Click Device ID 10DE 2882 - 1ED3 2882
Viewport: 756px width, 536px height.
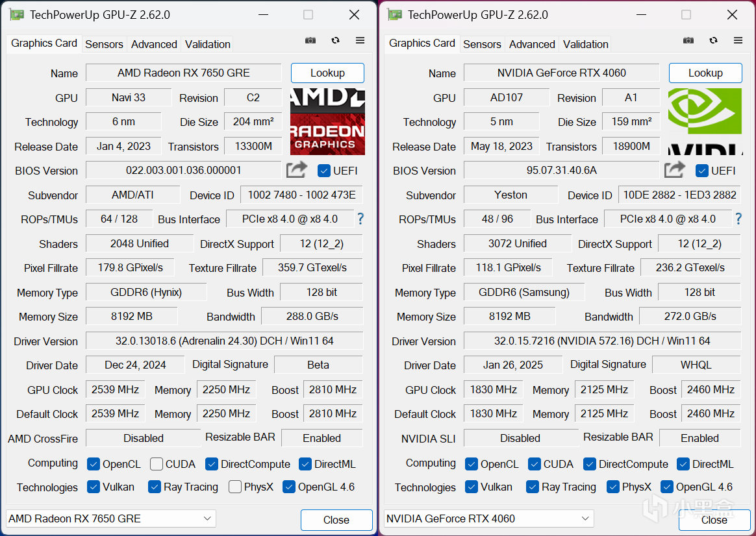[679, 195]
